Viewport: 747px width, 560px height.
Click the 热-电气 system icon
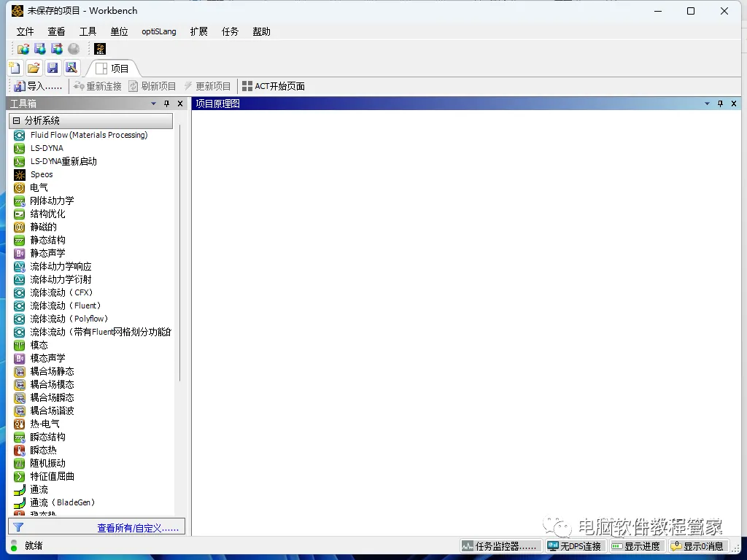click(x=19, y=424)
